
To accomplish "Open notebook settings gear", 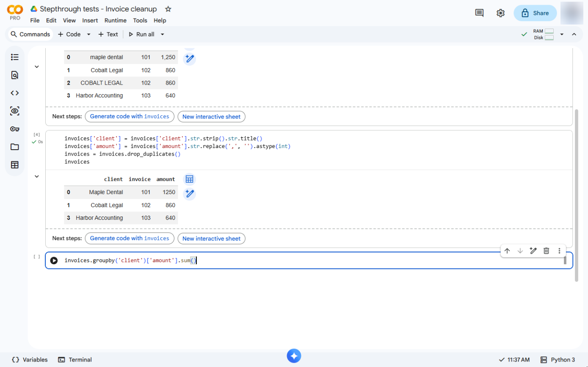I will pyautogui.click(x=500, y=13).
